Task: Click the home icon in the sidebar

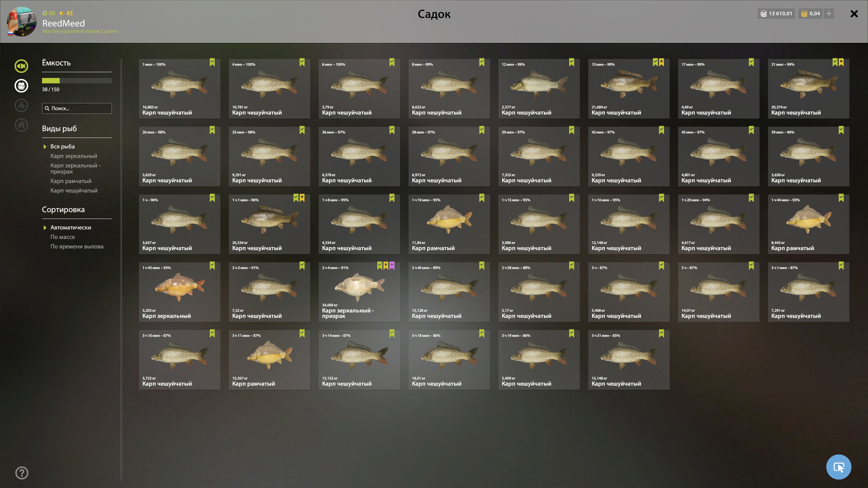Action: point(21,125)
